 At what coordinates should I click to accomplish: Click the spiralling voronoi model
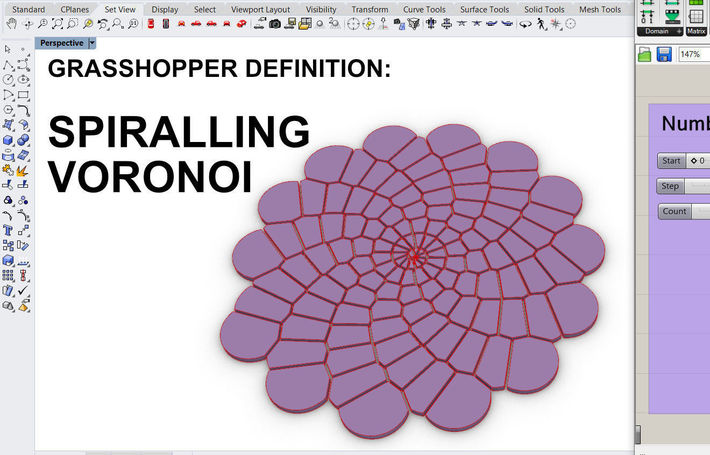tap(413, 281)
